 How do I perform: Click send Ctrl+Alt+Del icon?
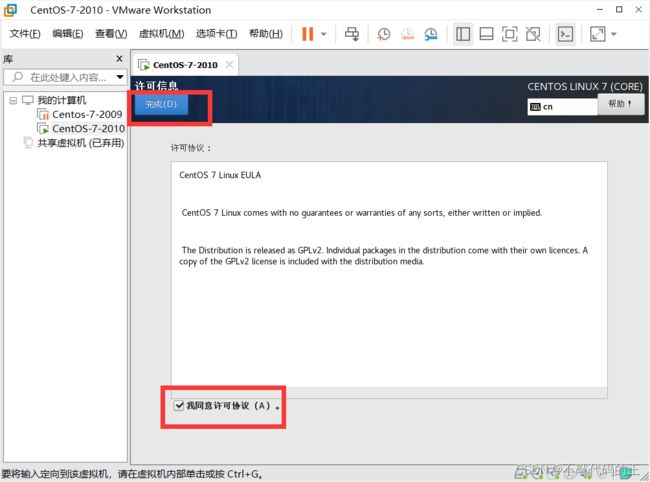pos(352,34)
